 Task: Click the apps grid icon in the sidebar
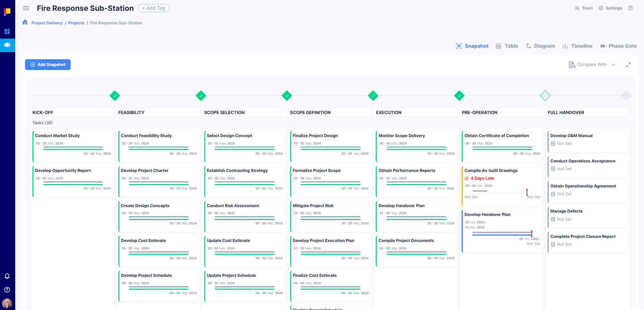coord(7,31)
